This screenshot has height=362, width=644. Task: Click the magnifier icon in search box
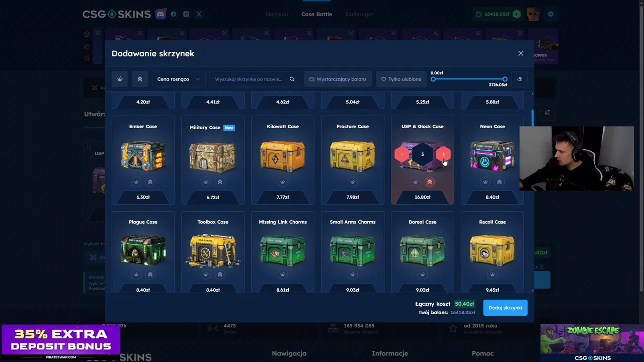point(292,79)
